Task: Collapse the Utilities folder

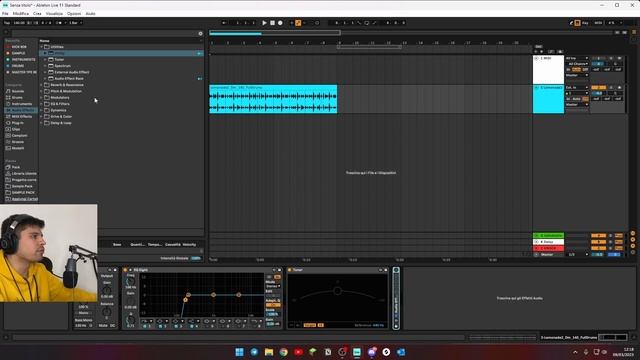Action: pos(42,47)
